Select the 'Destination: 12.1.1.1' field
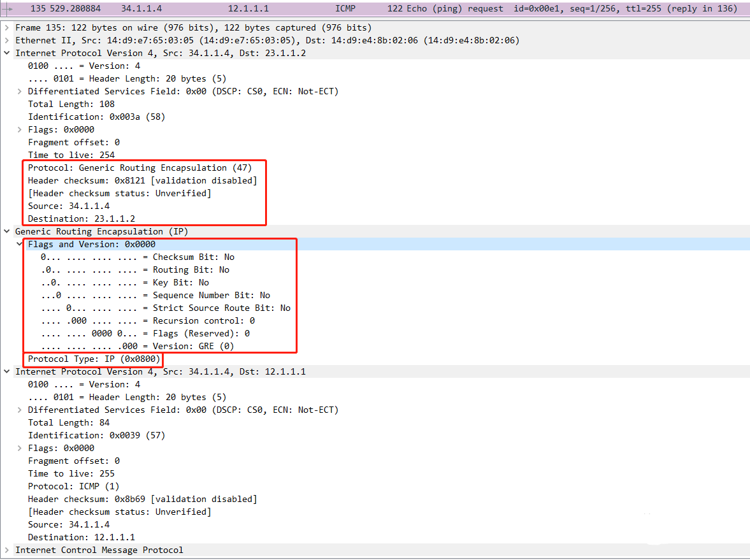This screenshot has width=750, height=560. point(82,538)
